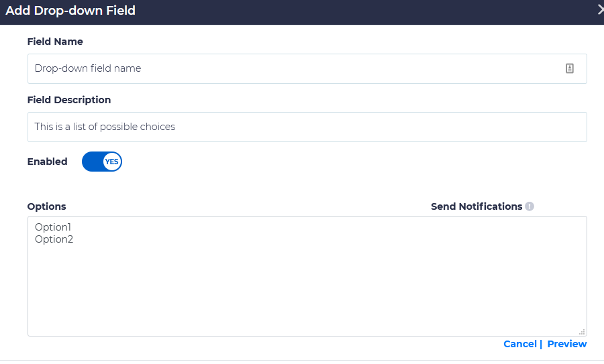Click the Options label
This screenshot has width=604, height=364.
coord(47,206)
